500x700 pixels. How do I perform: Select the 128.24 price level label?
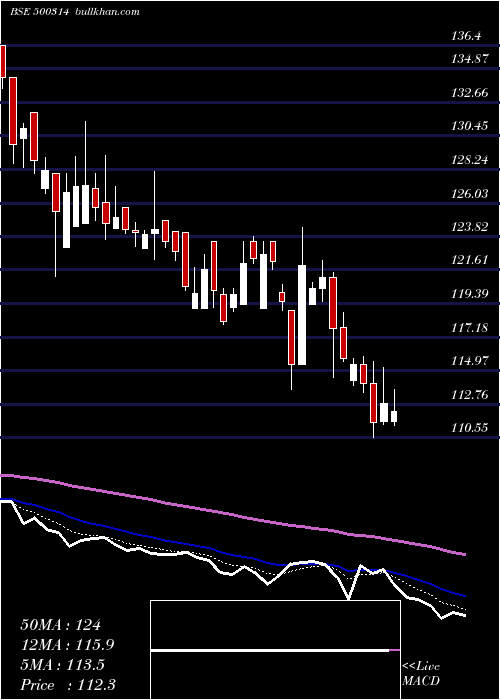[470, 160]
